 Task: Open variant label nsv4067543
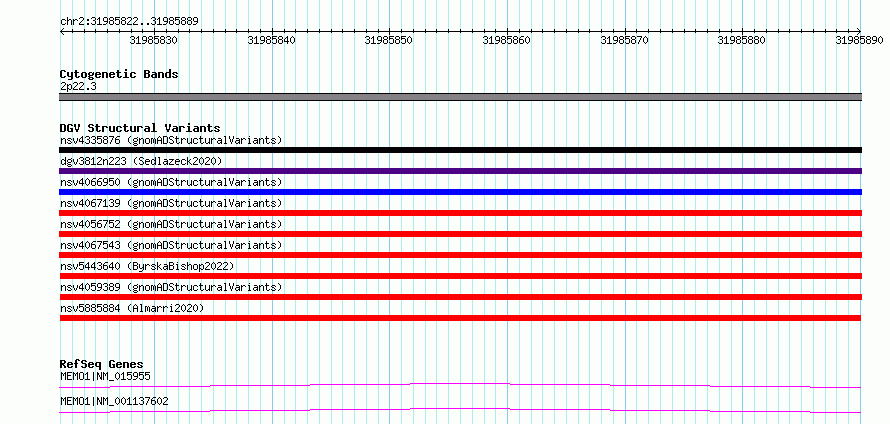click(171, 245)
